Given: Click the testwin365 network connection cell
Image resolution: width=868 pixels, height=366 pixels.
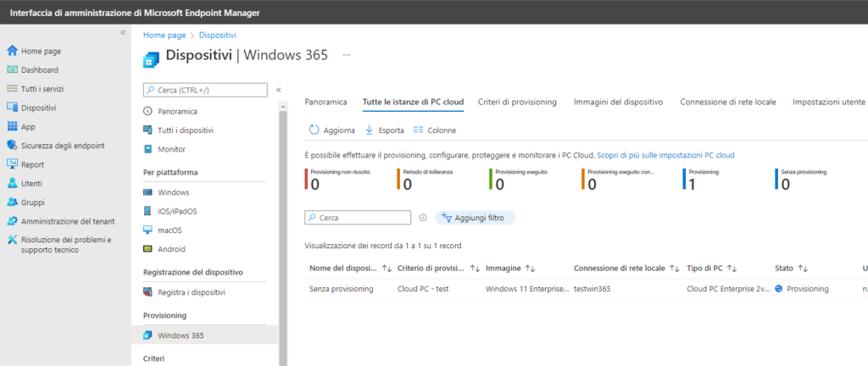Looking at the screenshot, I should 593,289.
